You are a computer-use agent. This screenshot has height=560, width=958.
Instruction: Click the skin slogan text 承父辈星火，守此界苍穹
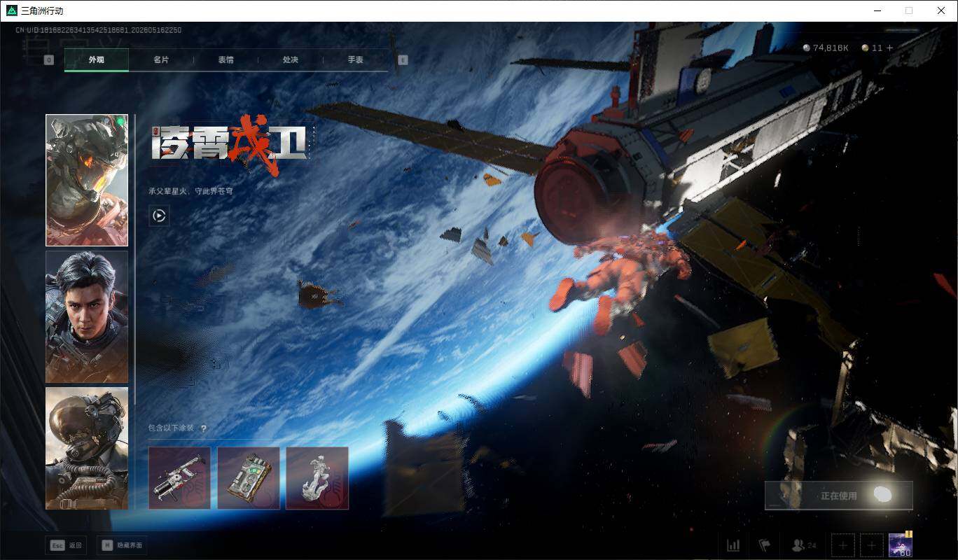pos(190,190)
